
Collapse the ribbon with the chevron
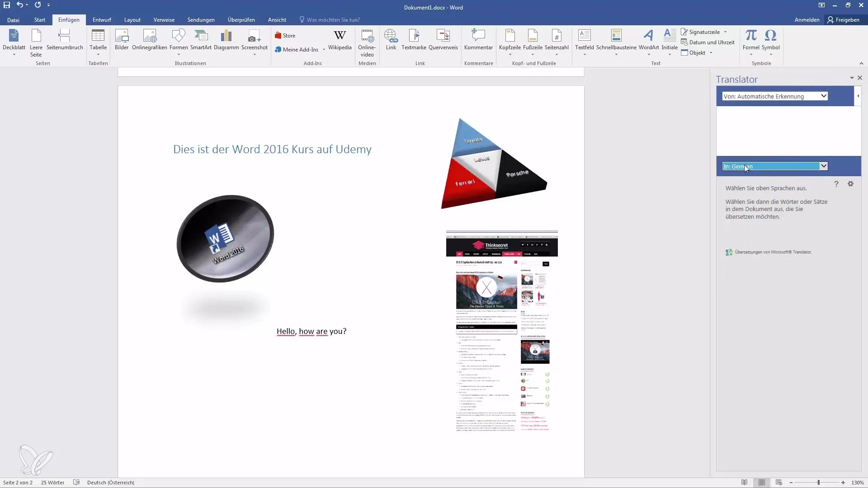pyautogui.click(x=861, y=63)
